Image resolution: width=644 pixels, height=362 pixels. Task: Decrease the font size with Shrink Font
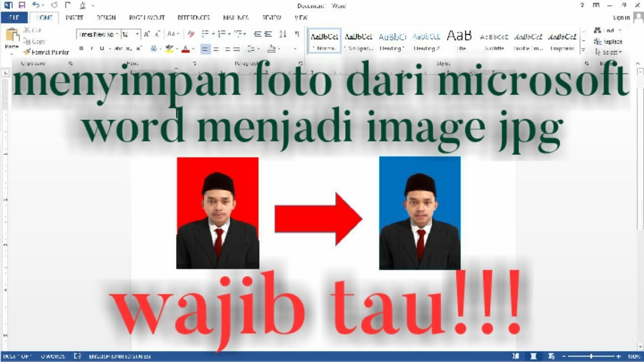click(157, 34)
